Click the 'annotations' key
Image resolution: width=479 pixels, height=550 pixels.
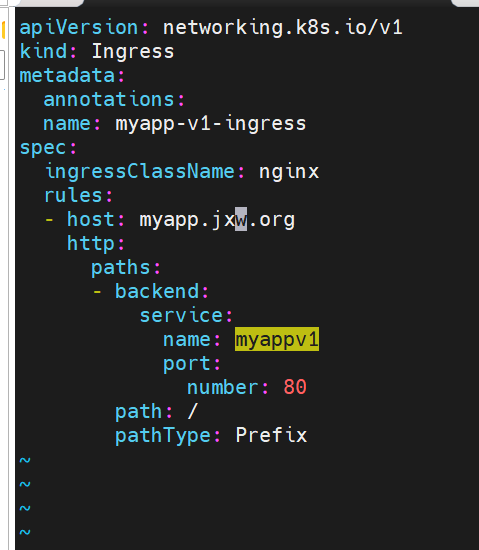(x=109, y=100)
